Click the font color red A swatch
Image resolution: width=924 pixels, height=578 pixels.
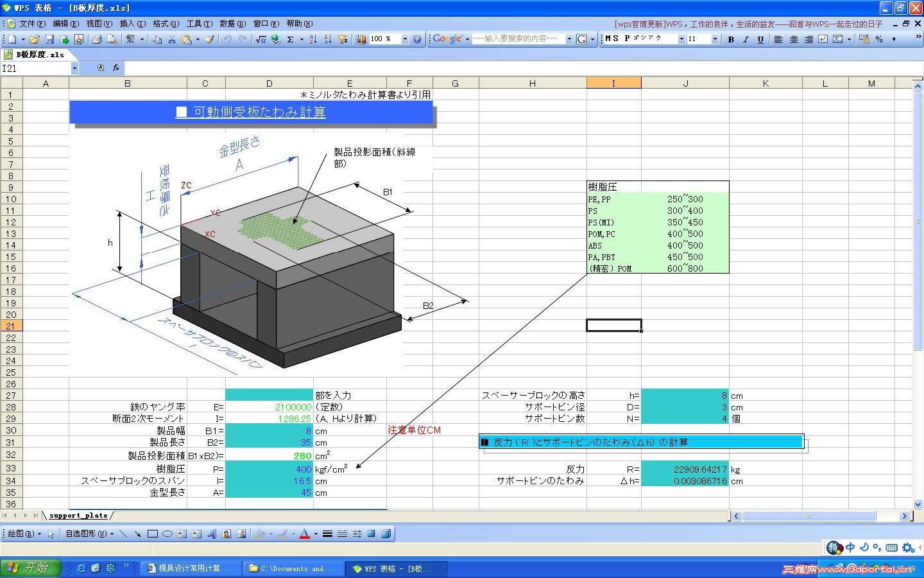[305, 534]
